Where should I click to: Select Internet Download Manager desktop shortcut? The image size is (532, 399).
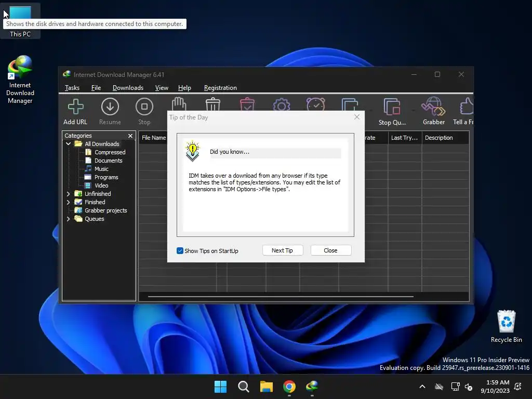tap(20, 79)
